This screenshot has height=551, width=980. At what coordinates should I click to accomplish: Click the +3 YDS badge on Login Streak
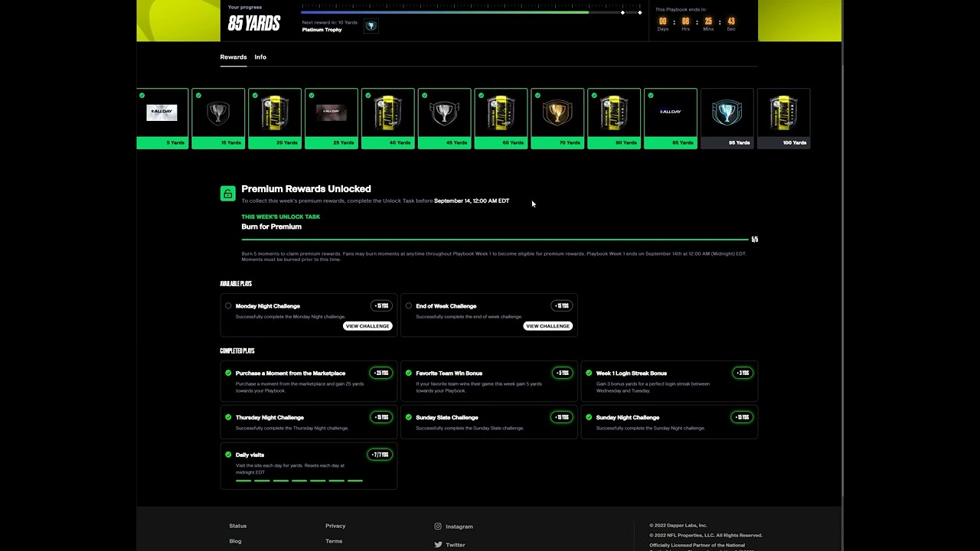(743, 373)
